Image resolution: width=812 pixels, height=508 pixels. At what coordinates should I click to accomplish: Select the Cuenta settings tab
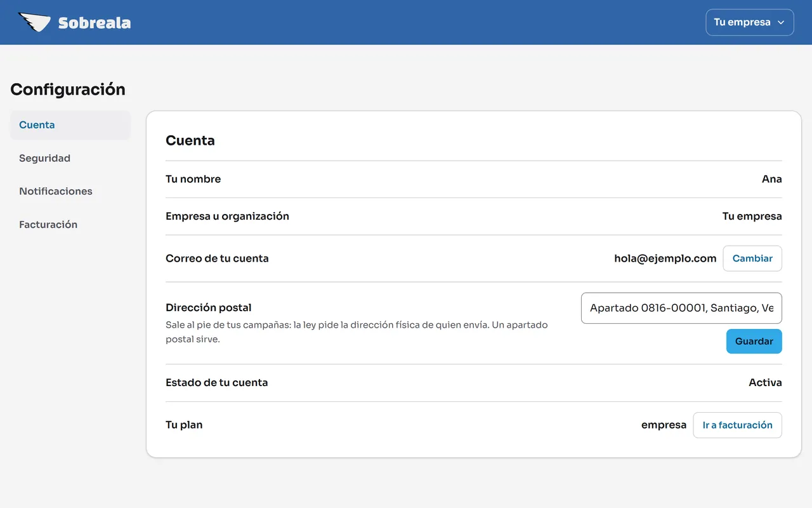click(70, 125)
